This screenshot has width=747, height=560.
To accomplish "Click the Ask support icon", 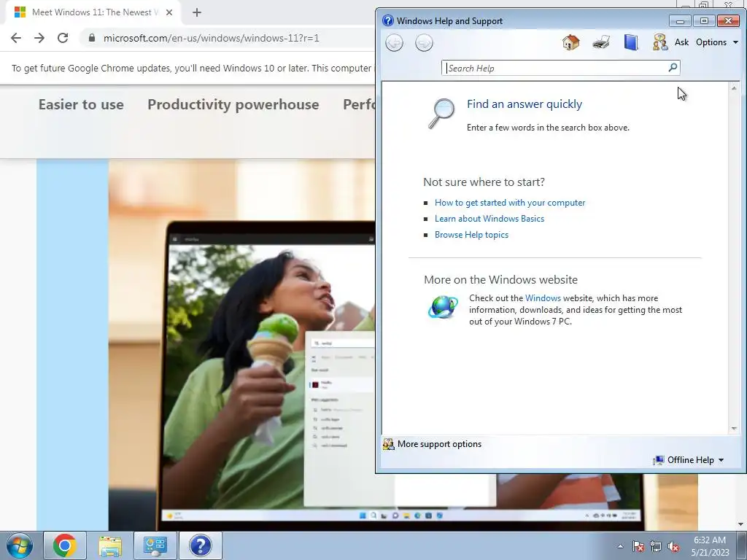I will click(x=659, y=42).
